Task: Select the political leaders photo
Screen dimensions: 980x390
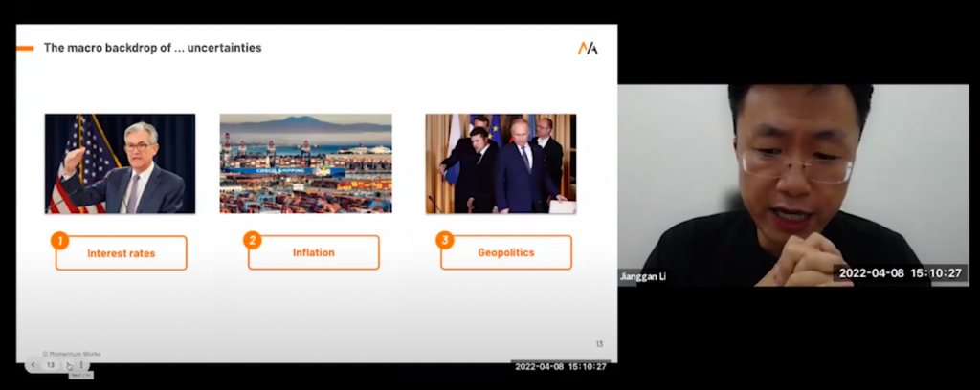Action: point(501,163)
